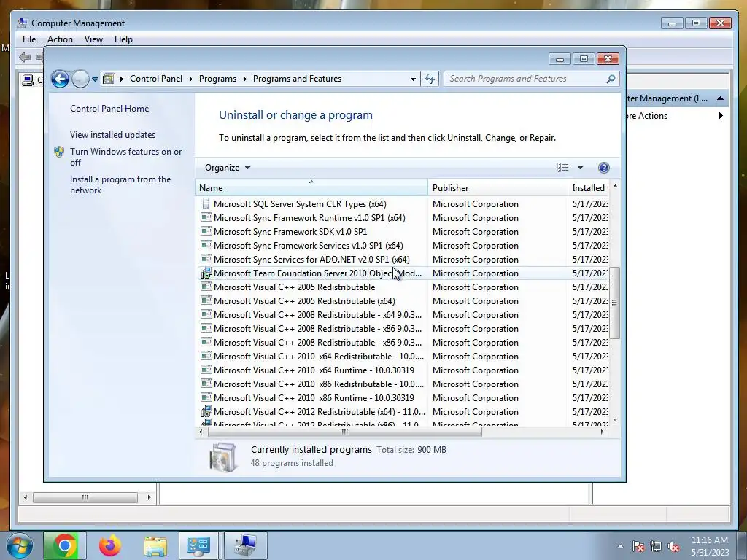The height and width of the screenshot is (560, 747).
Task: Click the Action Center flag tray icon
Action: pos(638,547)
